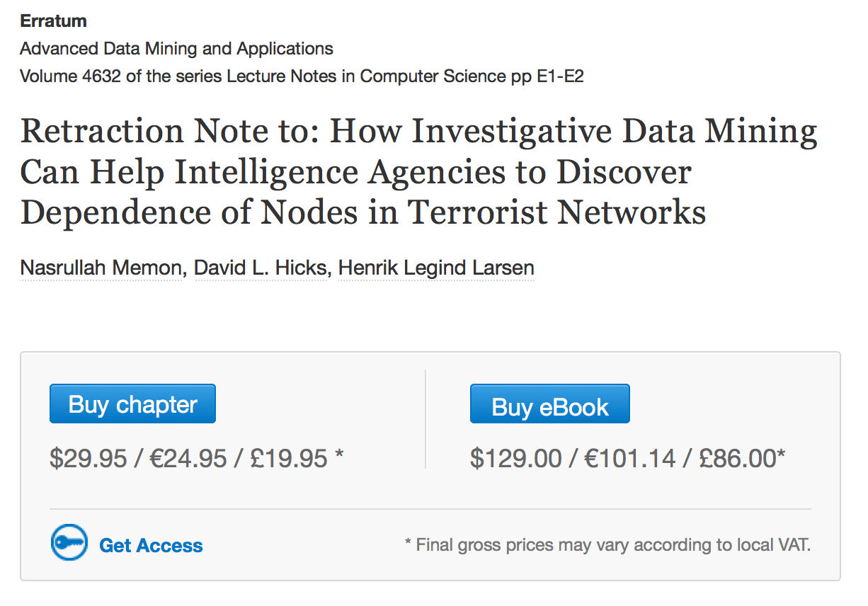This screenshot has width=868, height=606.
Task: Click the key icon beside Get Access
Action: tap(69, 544)
